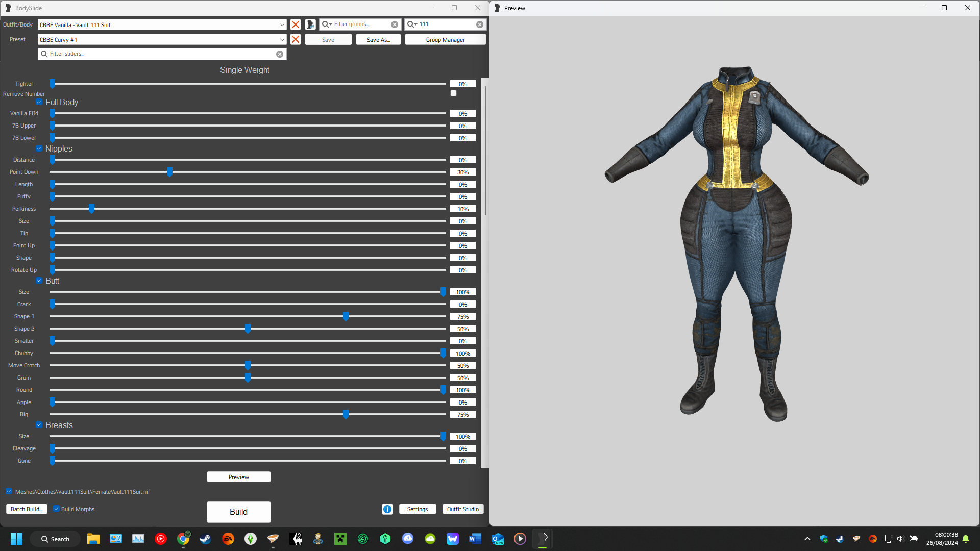
Task: Toggle the Breasts category checkbox
Action: point(39,425)
